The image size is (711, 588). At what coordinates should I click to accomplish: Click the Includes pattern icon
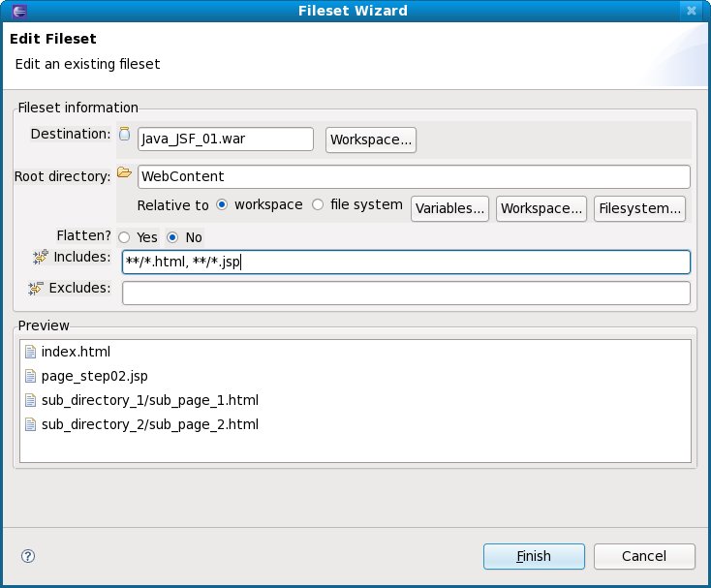40,257
